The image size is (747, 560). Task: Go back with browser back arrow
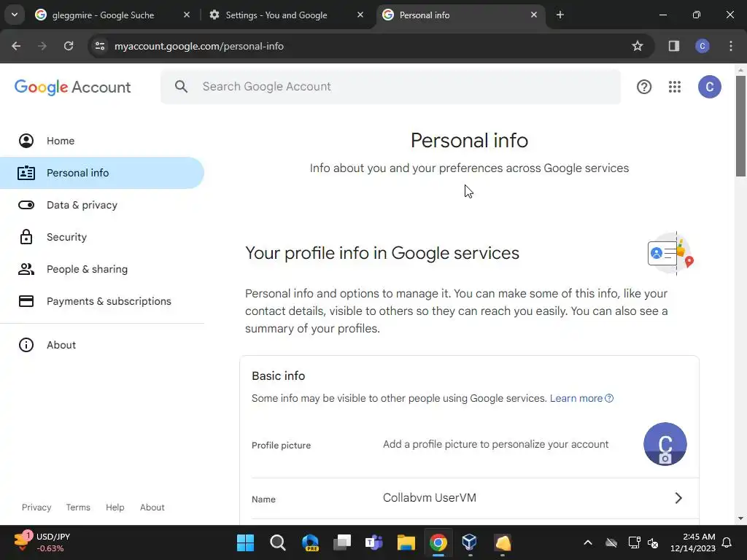(x=16, y=46)
